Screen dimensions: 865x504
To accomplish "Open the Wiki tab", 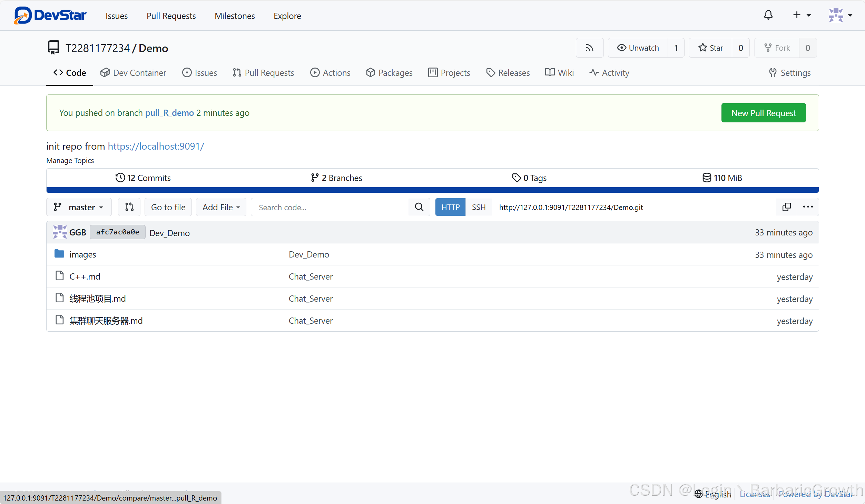I will (x=559, y=73).
